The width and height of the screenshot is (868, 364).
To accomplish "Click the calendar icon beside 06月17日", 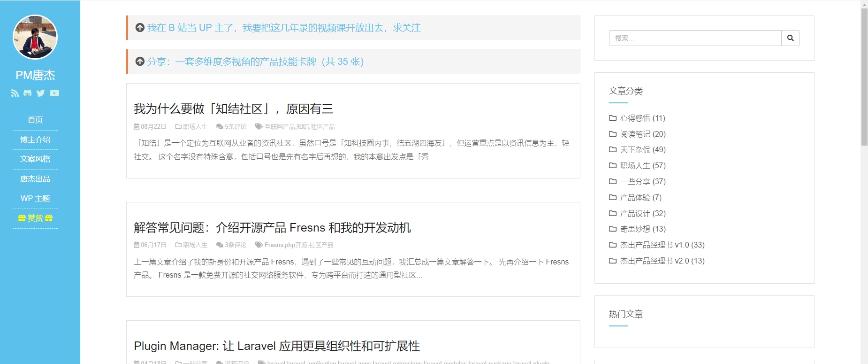I will click(137, 245).
